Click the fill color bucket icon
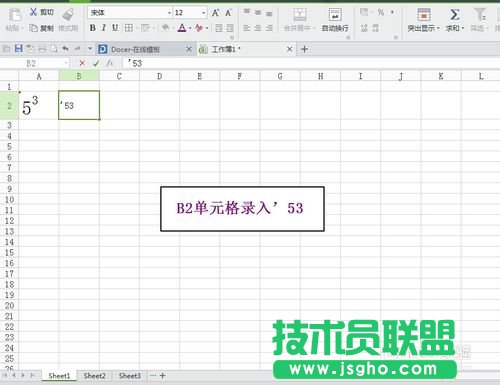 [165, 28]
